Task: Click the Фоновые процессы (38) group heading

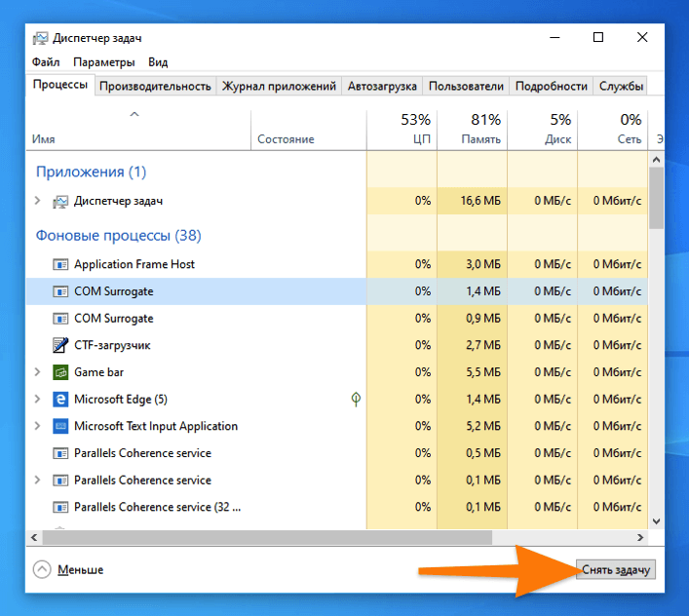Action: click(119, 236)
